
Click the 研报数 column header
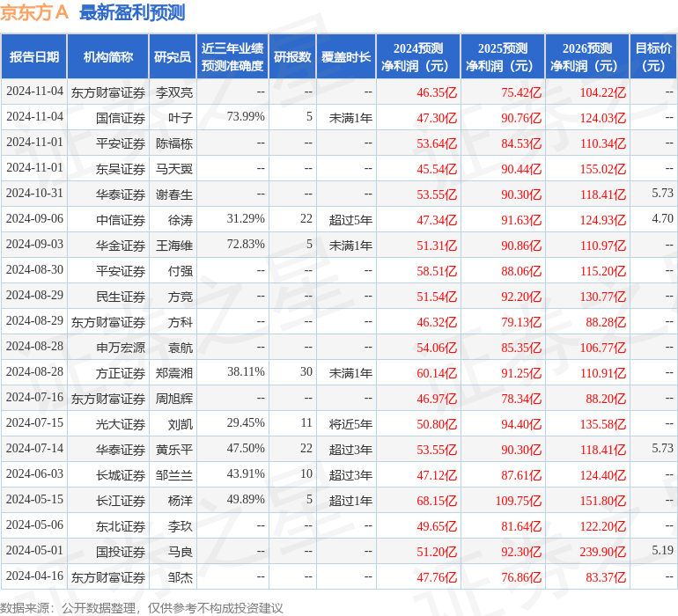pos(292,57)
